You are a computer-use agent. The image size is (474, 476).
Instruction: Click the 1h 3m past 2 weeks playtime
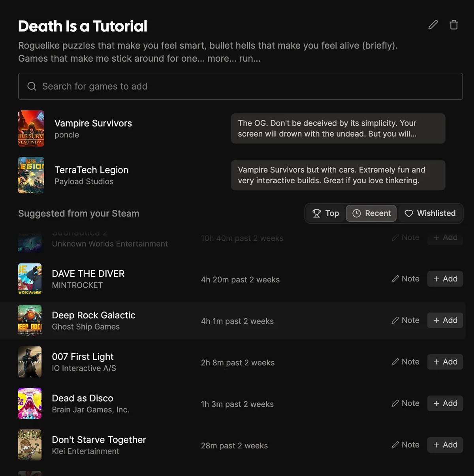coord(237,404)
